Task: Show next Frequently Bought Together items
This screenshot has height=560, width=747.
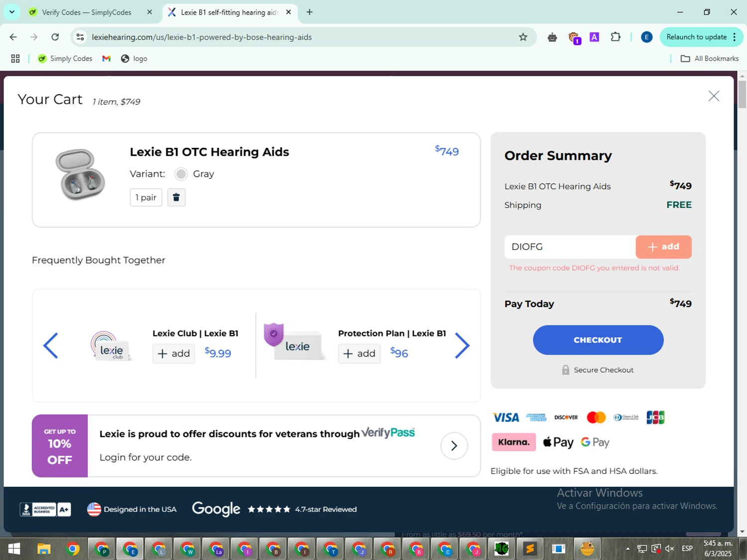Action: [462, 345]
